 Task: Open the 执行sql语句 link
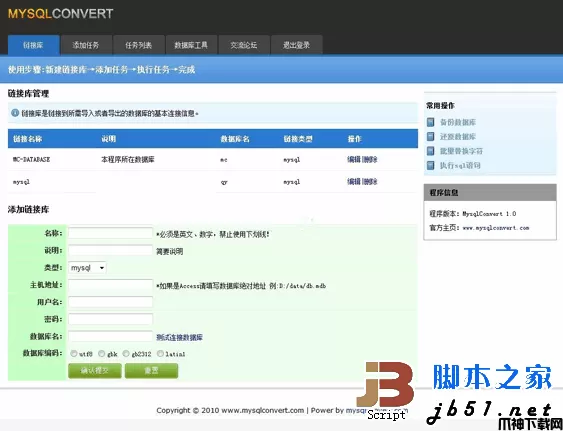[460, 165]
